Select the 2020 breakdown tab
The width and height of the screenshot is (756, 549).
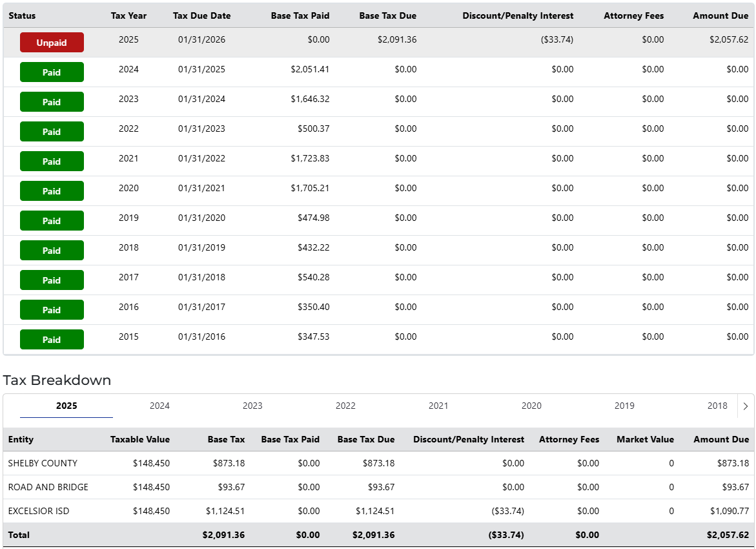click(531, 406)
